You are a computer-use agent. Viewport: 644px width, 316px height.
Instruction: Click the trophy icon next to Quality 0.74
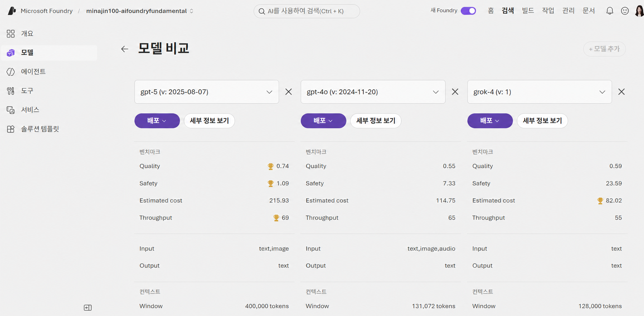270,166
